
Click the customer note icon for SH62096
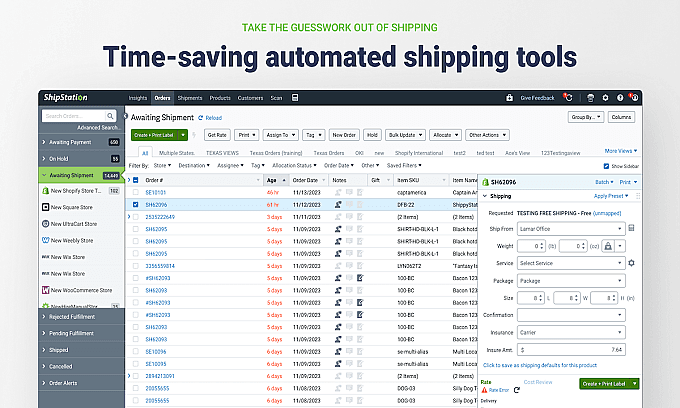click(x=338, y=204)
